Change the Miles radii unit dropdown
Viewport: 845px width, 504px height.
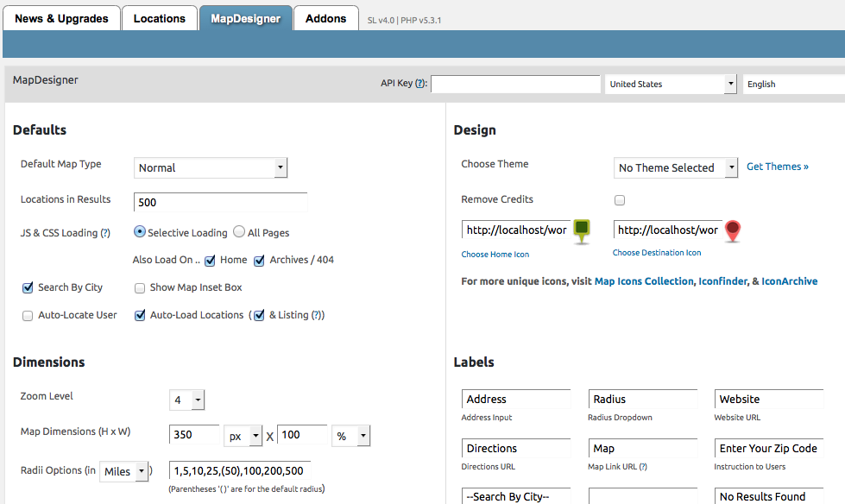[x=123, y=472]
